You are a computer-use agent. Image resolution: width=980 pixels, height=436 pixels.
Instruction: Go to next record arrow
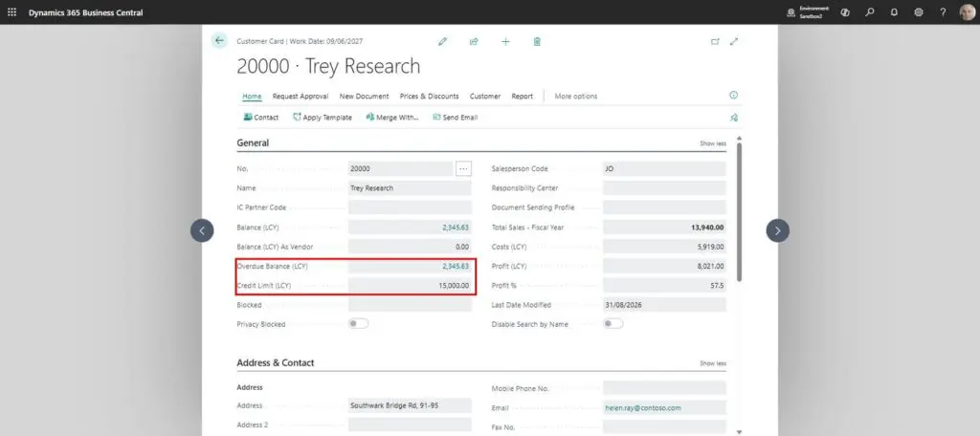[x=777, y=230]
